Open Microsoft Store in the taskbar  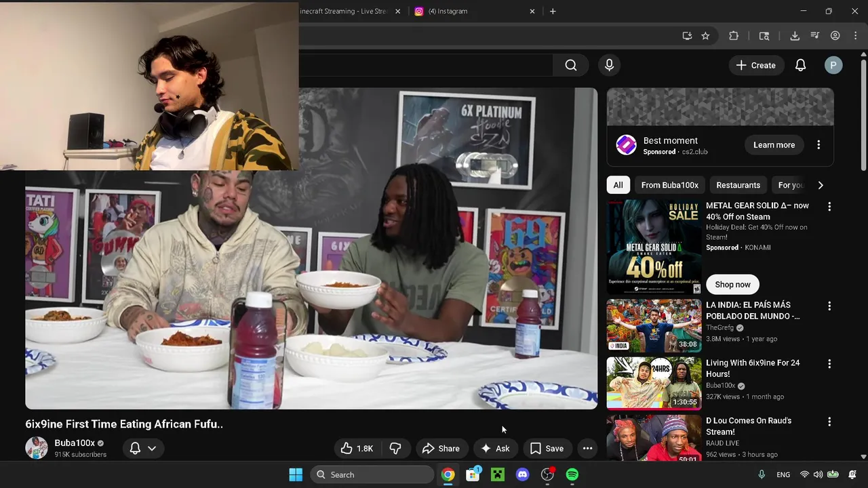coord(473,474)
